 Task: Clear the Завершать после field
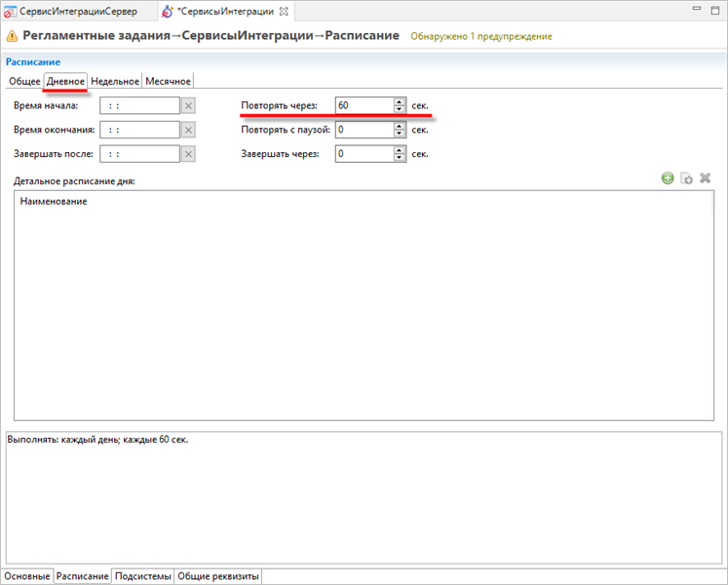tap(189, 154)
